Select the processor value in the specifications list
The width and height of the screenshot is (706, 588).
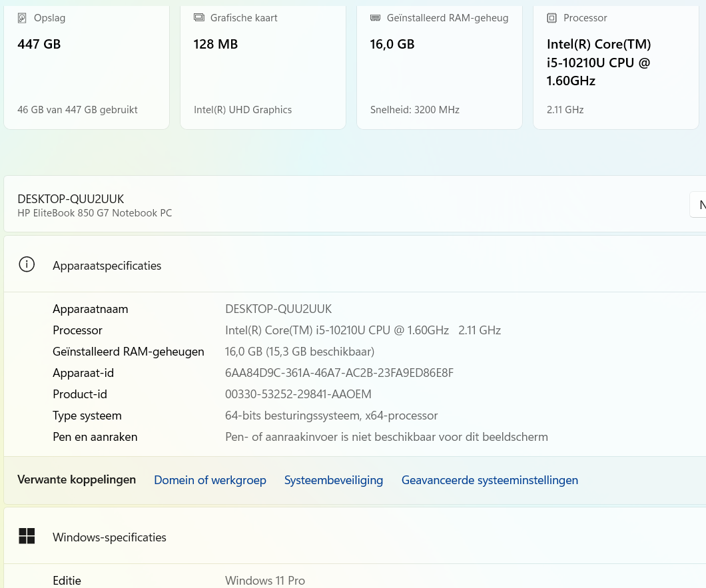(x=363, y=330)
